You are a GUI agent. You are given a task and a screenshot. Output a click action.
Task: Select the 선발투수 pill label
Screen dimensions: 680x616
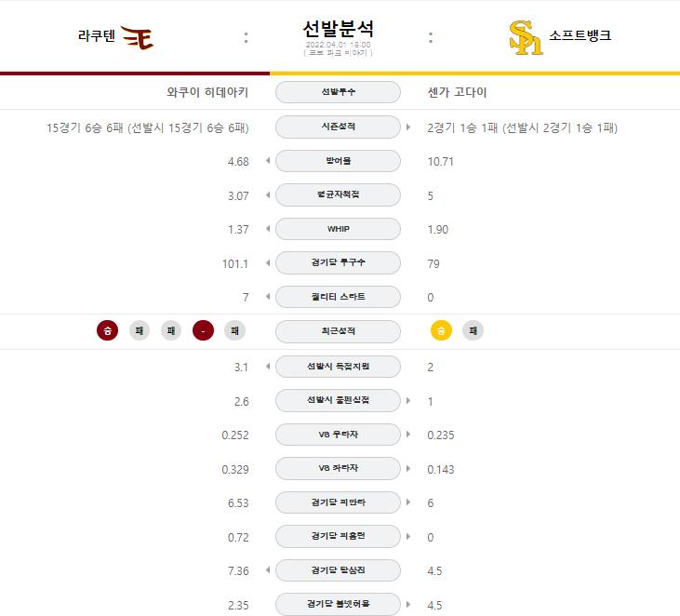[x=338, y=92]
